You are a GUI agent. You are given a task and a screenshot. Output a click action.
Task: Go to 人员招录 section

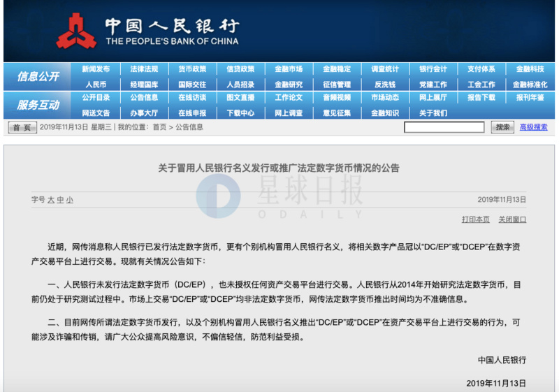[240, 85]
